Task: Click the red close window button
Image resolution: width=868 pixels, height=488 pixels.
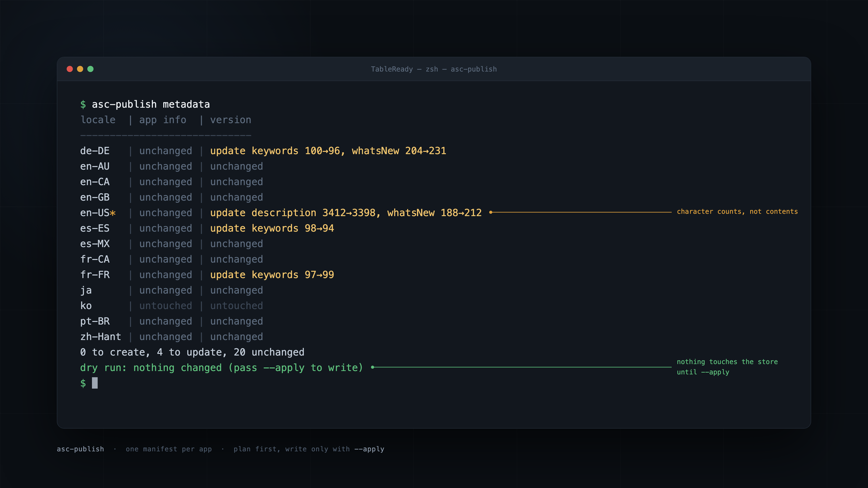Action: pyautogui.click(x=70, y=69)
